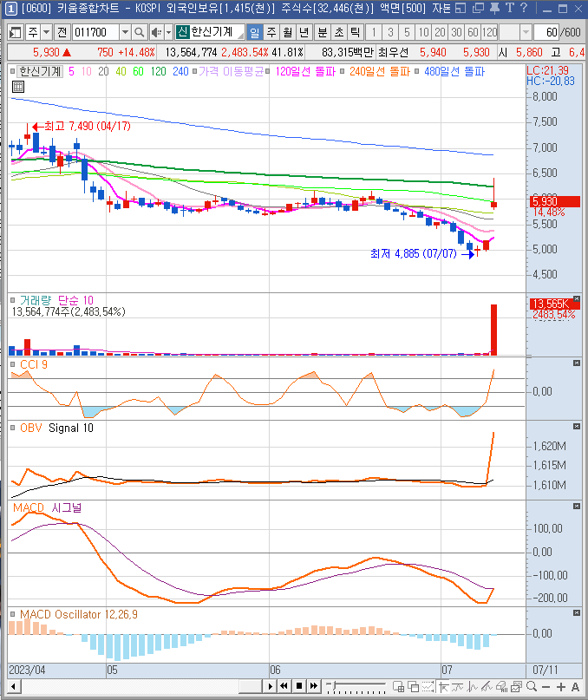Close the MACD indicator pane
This screenshot has width=588, height=700.
(x=577, y=506)
